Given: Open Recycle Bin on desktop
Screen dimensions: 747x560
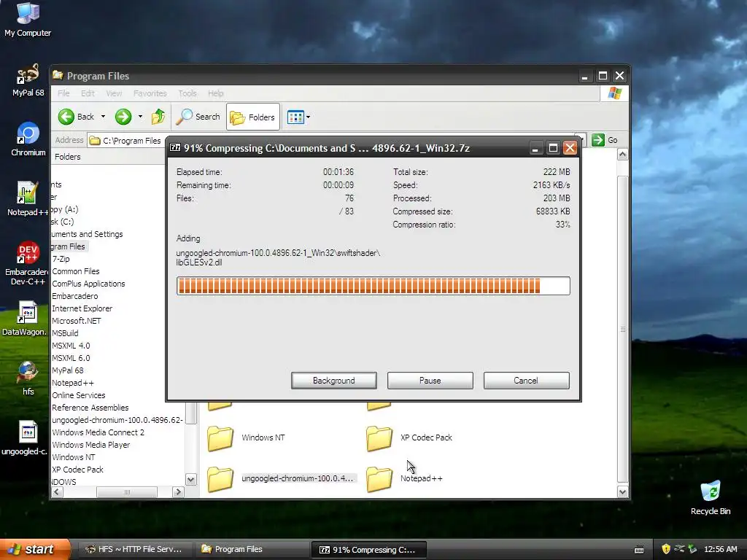Looking at the screenshot, I should [x=711, y=497].
